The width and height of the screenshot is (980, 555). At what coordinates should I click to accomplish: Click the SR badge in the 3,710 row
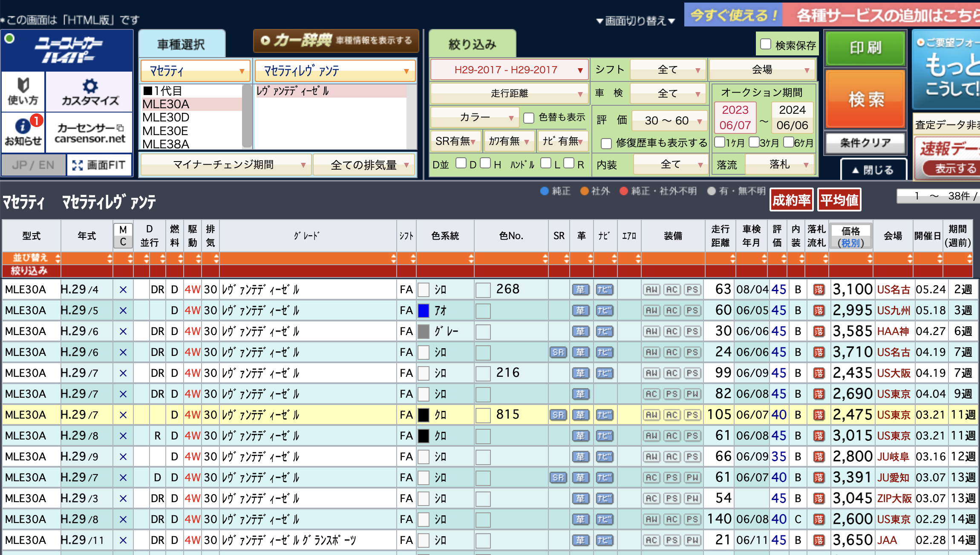558,353
